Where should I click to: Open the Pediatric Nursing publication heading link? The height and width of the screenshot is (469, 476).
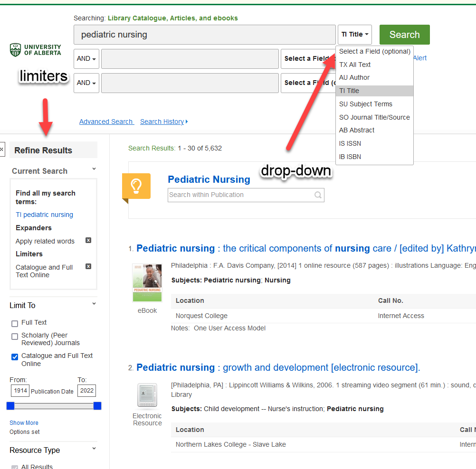pyautogui.click(x=209, y=179)
